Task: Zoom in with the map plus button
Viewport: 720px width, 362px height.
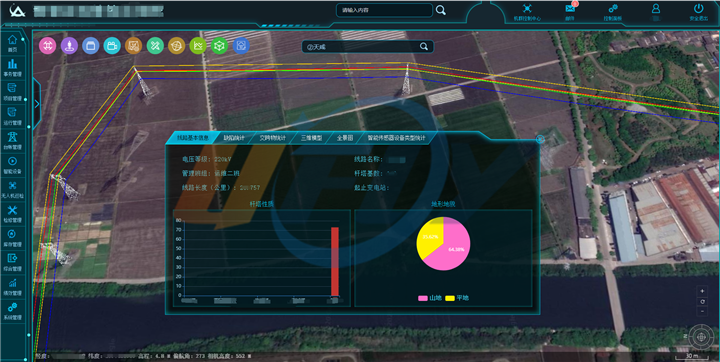Action: [x=702, y=291]
